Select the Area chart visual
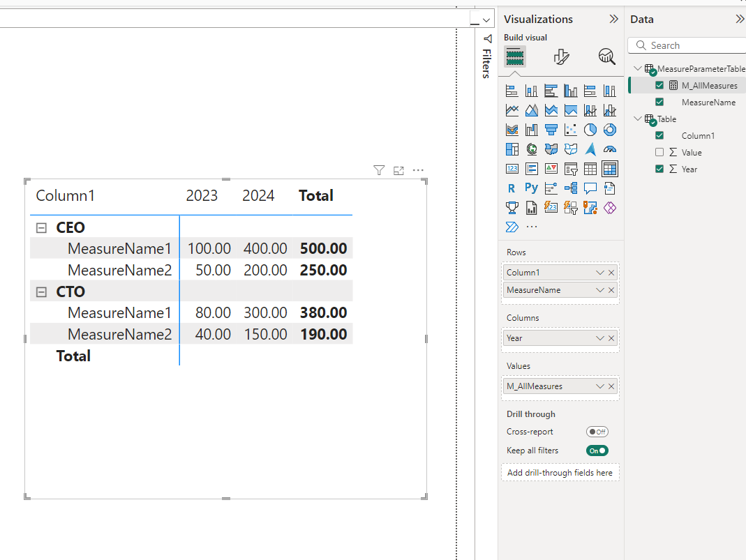This screenshot has height=560, width=746. pyautogui.click(x=532, y=110)
